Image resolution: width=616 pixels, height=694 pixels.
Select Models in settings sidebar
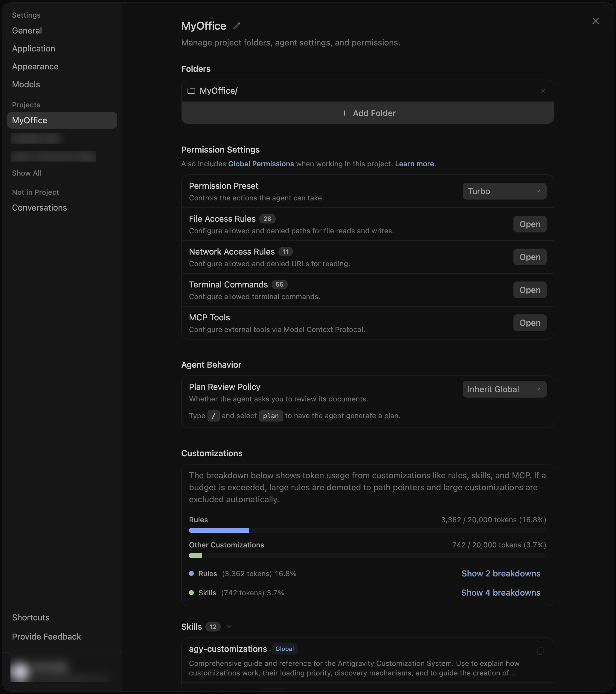coord(26,85)
